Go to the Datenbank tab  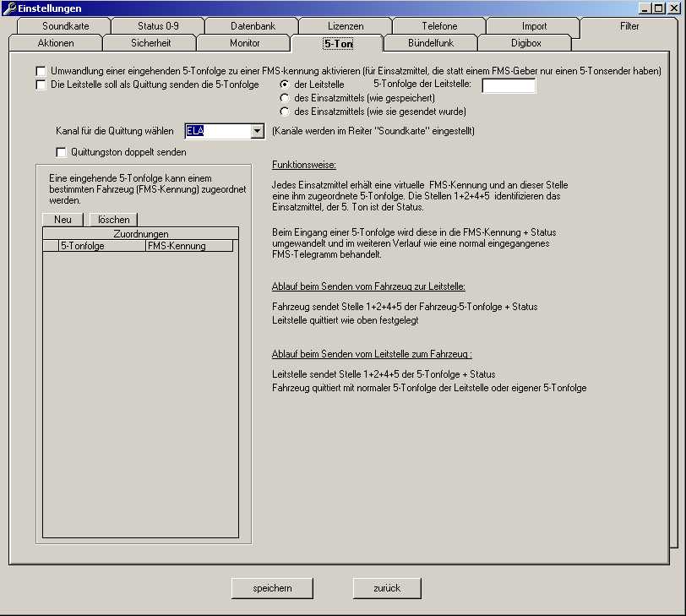[x=253, y=26]
